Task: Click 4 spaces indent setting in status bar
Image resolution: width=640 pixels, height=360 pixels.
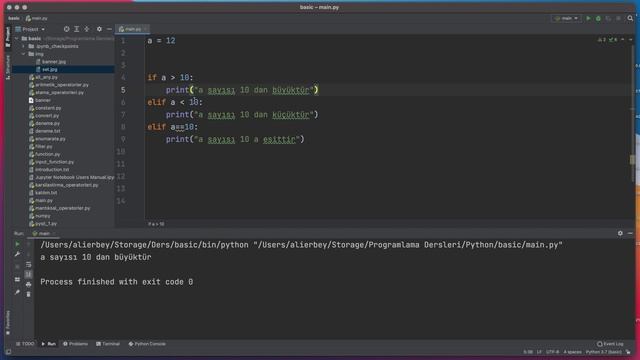Action: coord(572,352)
